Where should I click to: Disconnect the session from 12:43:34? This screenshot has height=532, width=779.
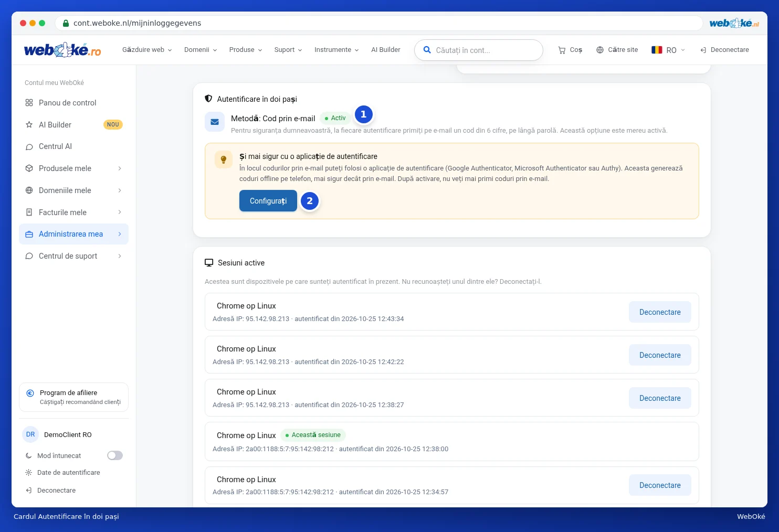coord(660,312)
